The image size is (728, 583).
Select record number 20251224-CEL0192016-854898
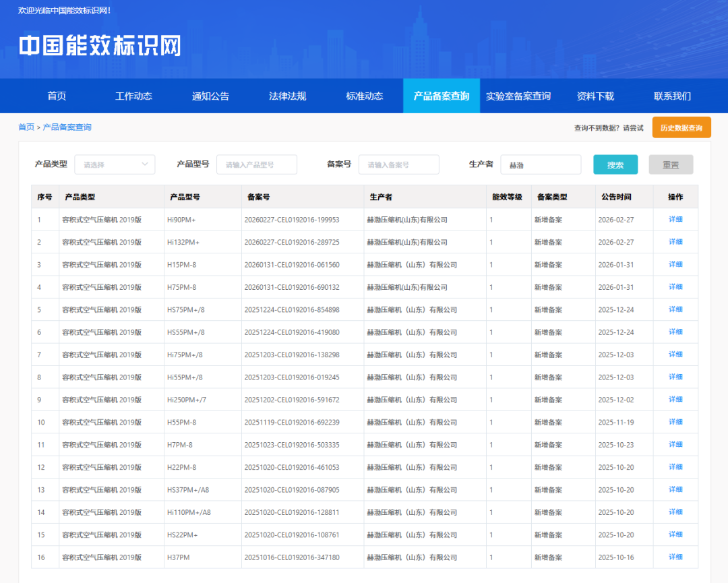click(x=292, y=309)
